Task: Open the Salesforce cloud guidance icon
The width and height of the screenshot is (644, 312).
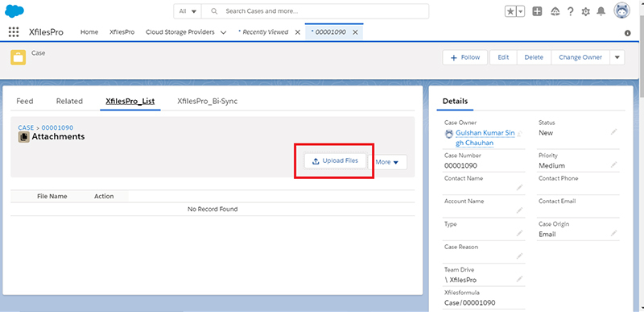Action: click(555, 11)
